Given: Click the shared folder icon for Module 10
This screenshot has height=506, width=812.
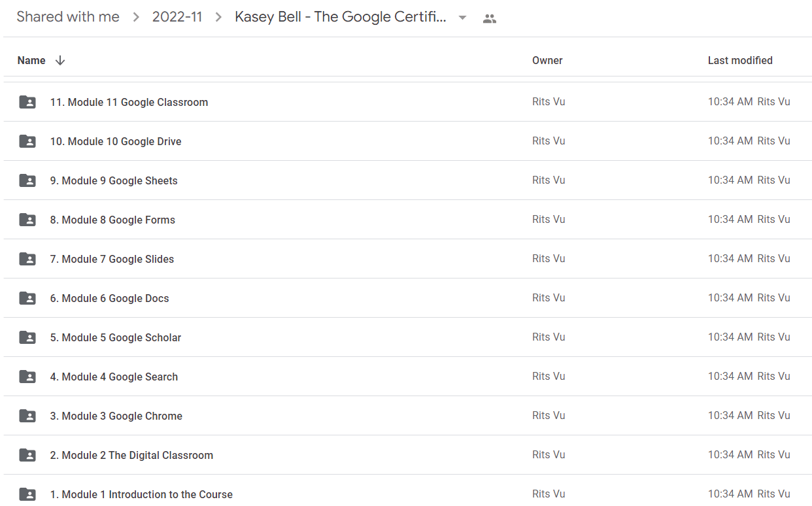Looking at the screenshot, I should (27, 141).
